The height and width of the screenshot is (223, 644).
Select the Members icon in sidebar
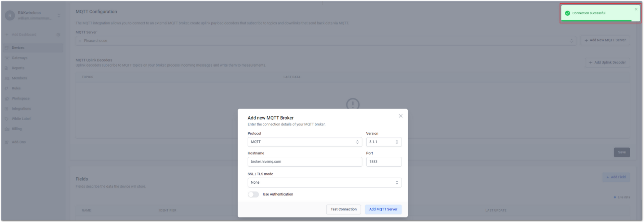(7, 78)
